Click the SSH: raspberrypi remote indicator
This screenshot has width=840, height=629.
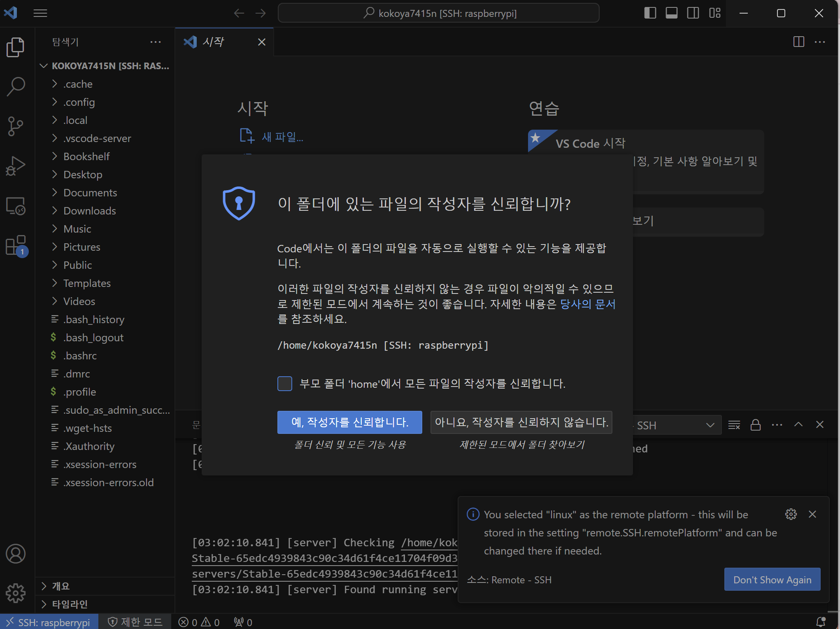click(x=49, y=622)
